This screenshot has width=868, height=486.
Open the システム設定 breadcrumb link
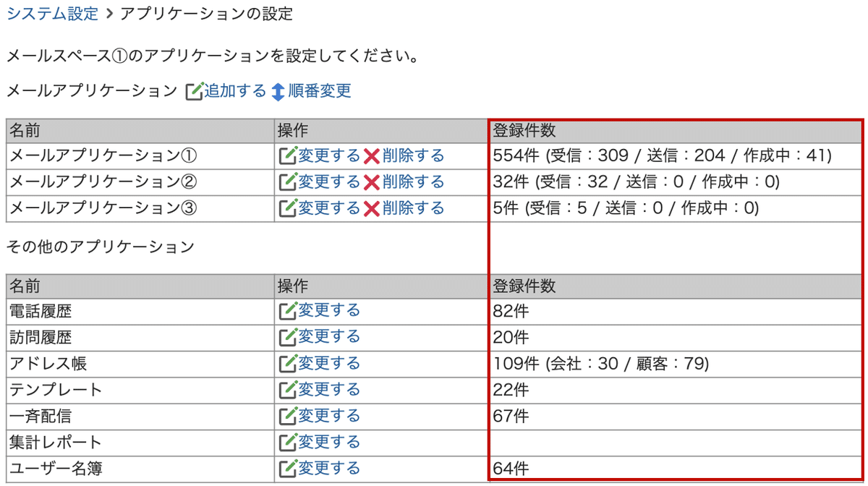point(51,12)
